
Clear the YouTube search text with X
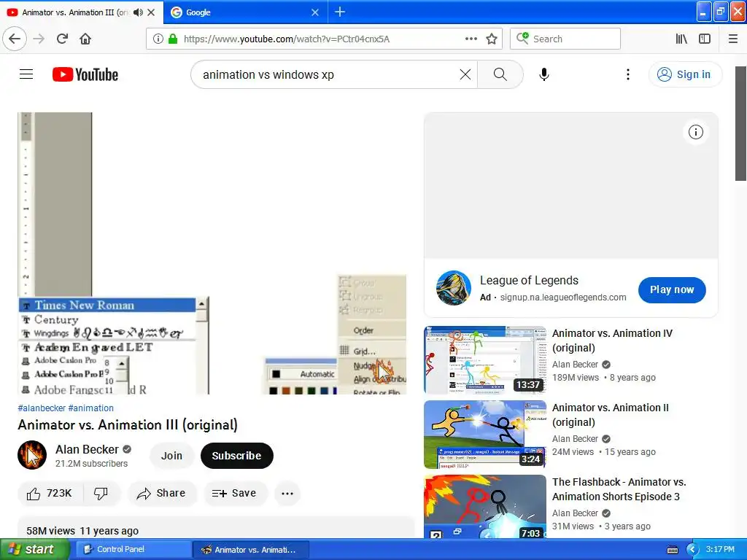[465, 74]
